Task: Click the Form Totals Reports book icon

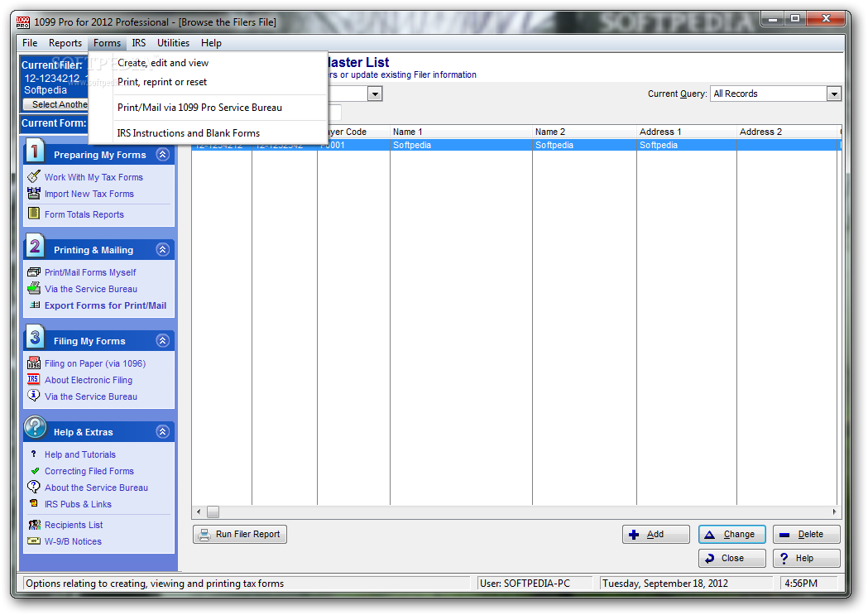Action: click(34, 213)
